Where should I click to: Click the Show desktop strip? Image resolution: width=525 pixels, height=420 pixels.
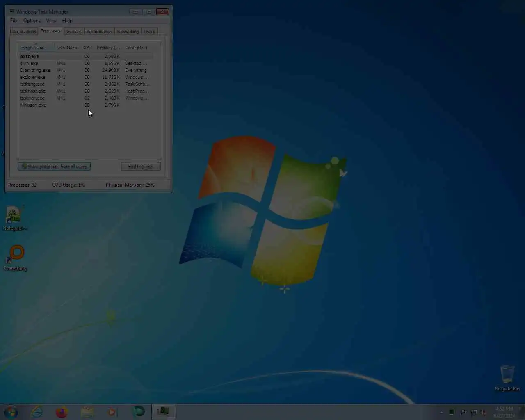[x=522, y=412]
